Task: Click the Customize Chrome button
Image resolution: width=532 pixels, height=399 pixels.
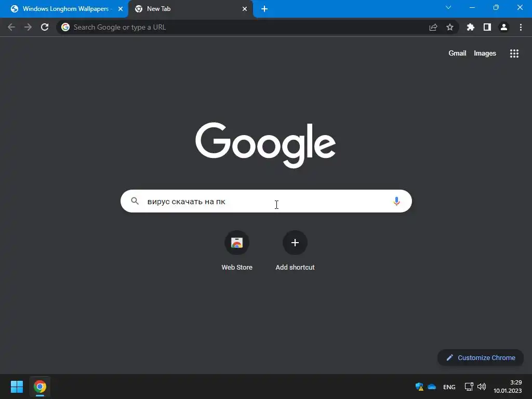Action: pyautogui.click(x=481, y=357)
